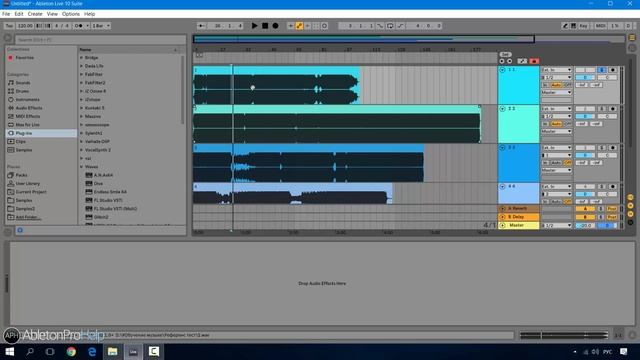The height and width of the screenshot is (360, 640).
Task: Select the Max for Live category
Action: click(x=27, y=124)
